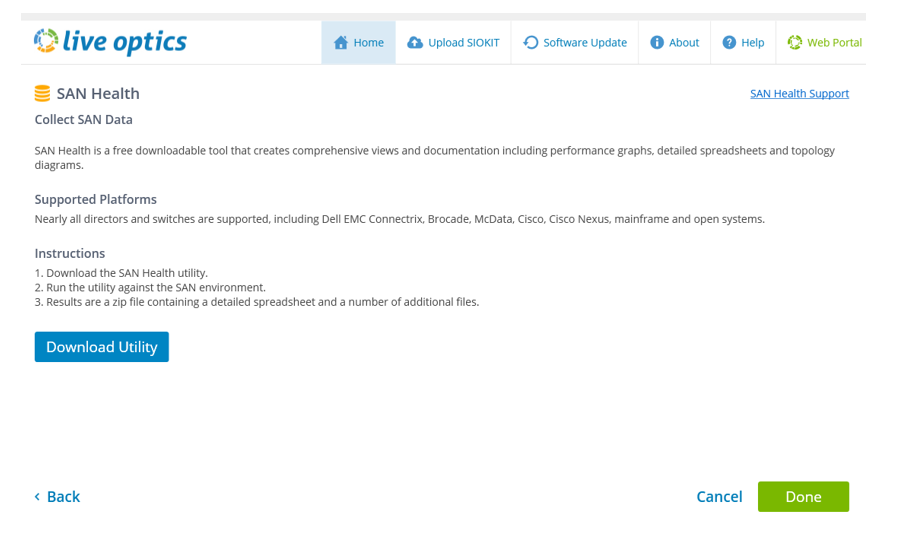Go back using the Back link
The image size is (914, 533).
63,497
